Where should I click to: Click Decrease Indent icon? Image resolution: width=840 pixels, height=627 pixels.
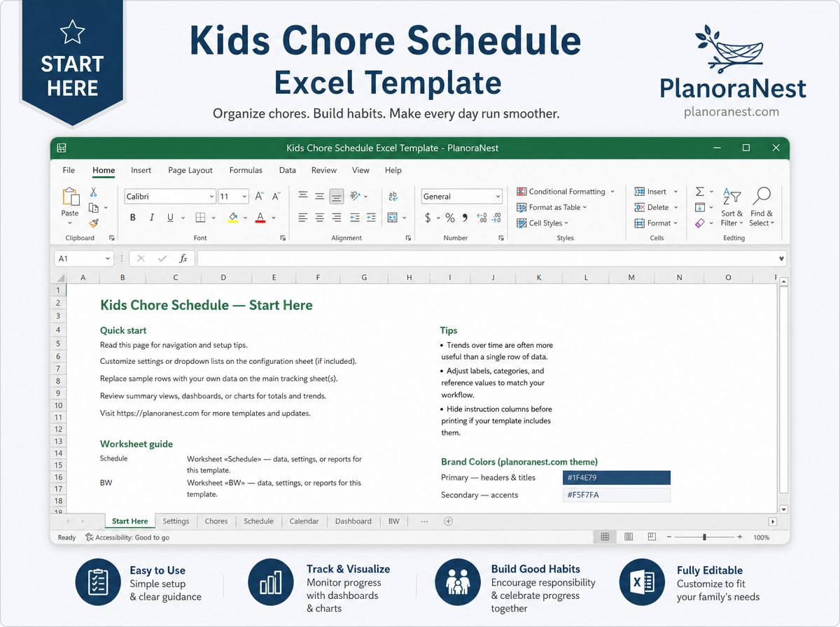[355, 218]
